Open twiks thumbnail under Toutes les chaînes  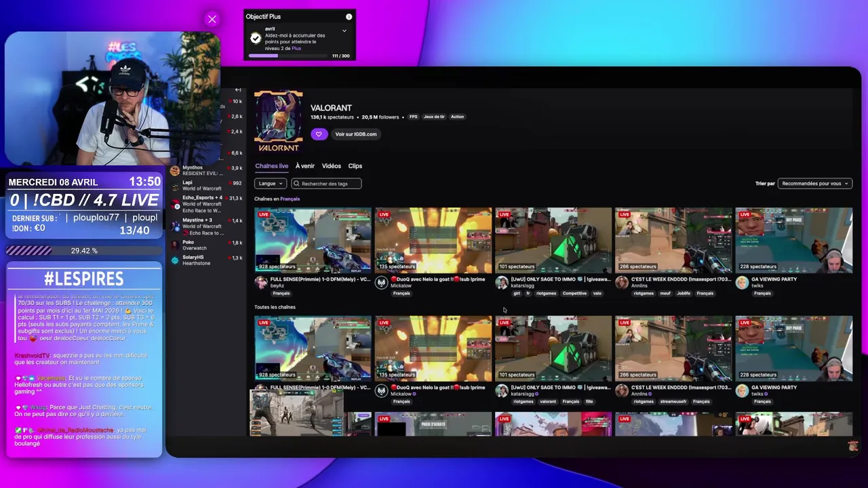[x=794, y=348]
